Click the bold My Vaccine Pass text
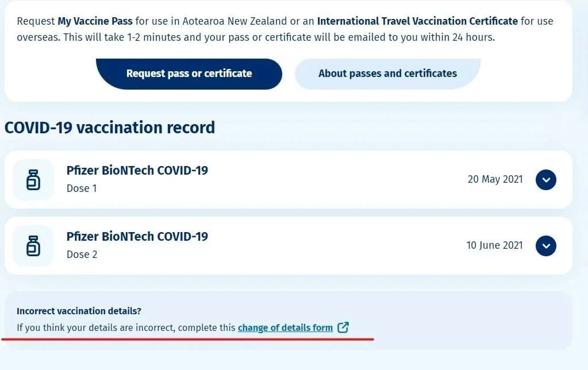Screen dimensions: 588x370 pyautogui.click(x=95, y=21)
